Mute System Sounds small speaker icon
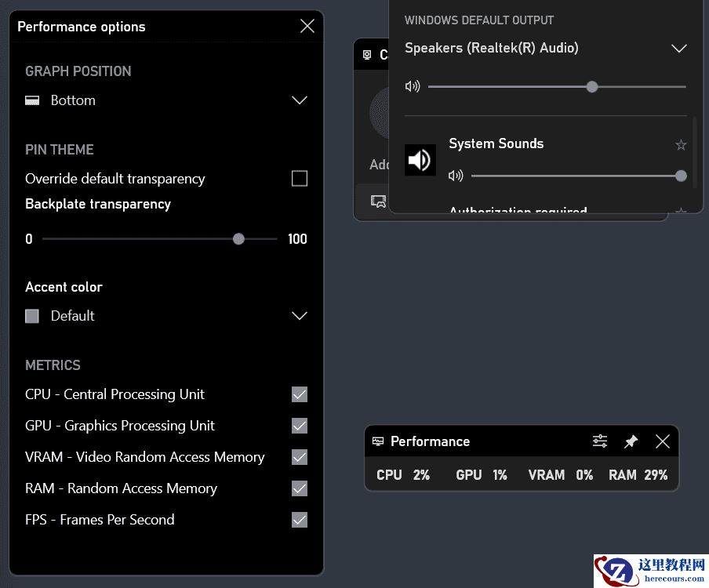This screenshot has height=588, width=709. [x=456, y=176]
